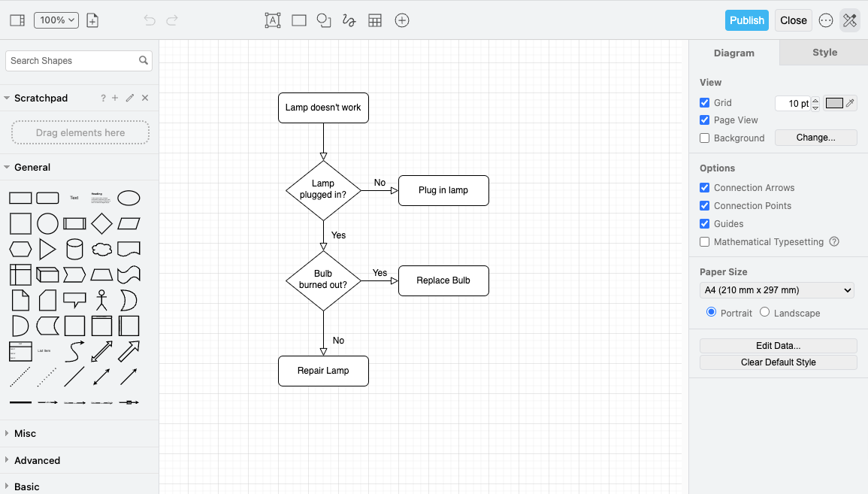Select the Landscape orientation radio button

(x=766, y=313)
